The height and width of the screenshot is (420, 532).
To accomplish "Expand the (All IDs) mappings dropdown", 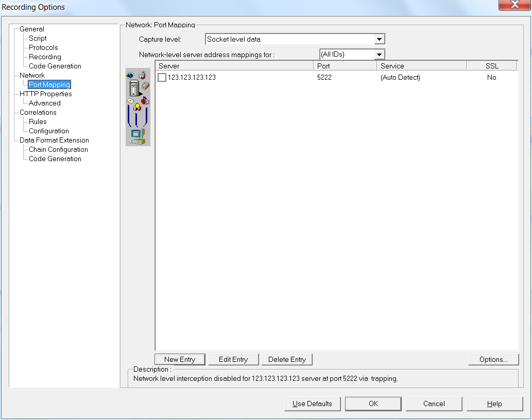I will tap(380, 54).
